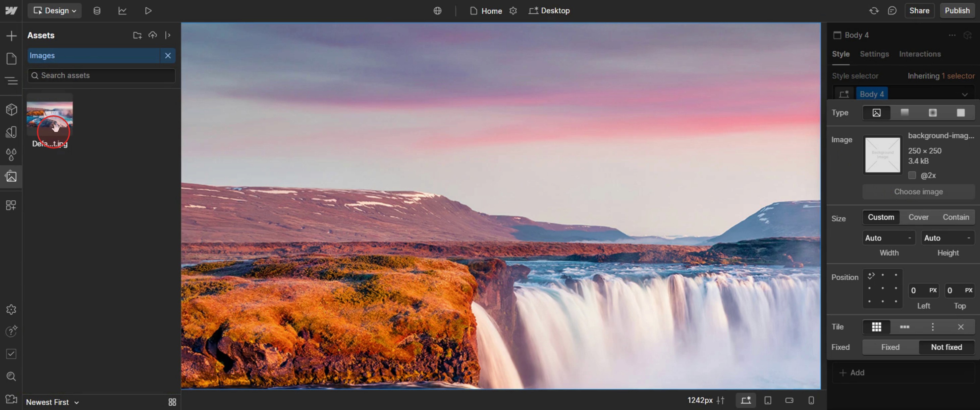Set background to Fixed

(890, 347)
